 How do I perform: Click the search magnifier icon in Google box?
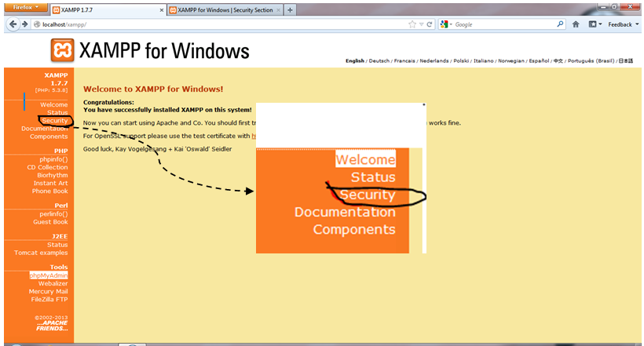560,24
